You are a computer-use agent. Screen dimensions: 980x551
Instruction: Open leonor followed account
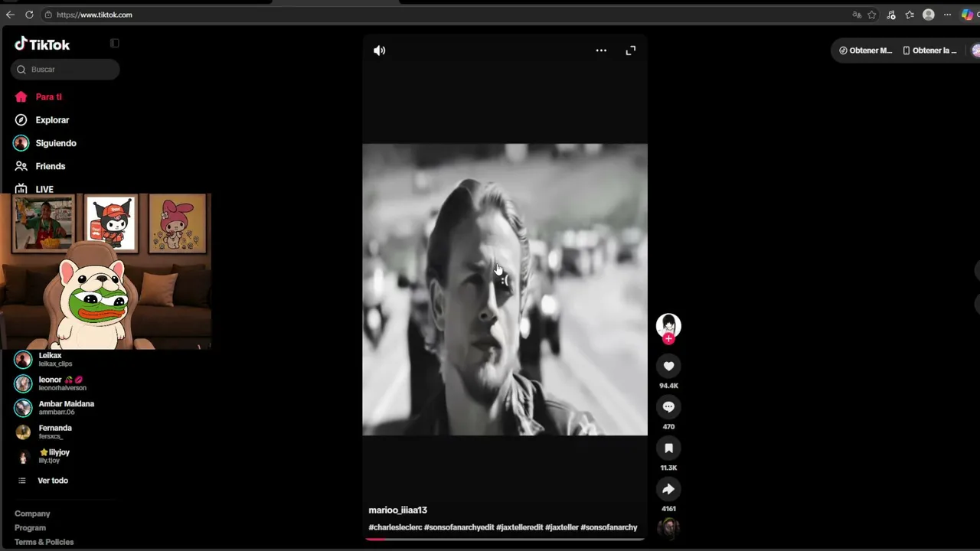(50, 383)
